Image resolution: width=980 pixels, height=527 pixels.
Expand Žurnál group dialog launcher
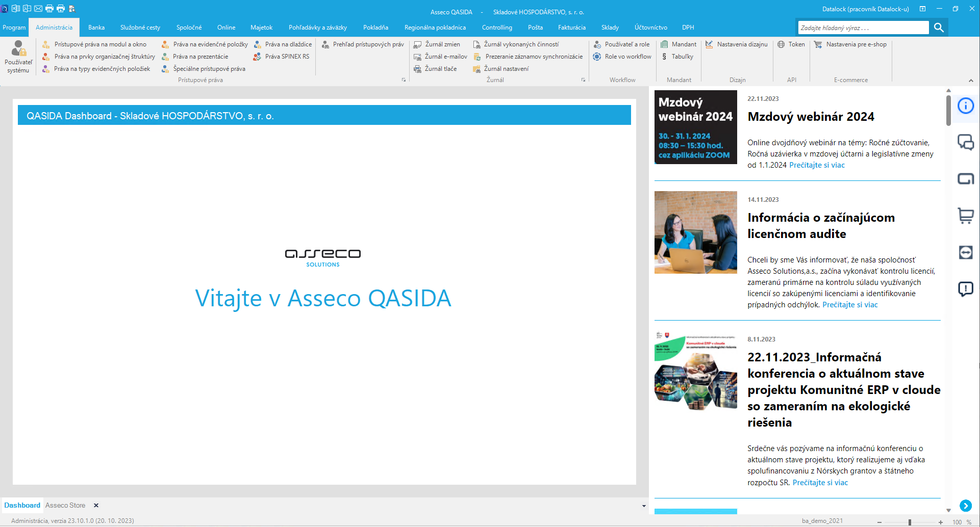[x=583, y=80]
